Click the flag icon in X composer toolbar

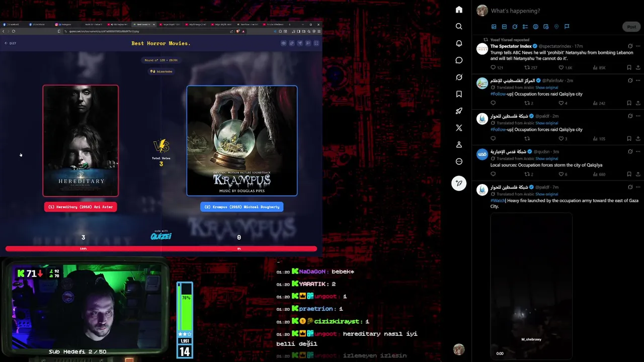click(x=567, y=27)
